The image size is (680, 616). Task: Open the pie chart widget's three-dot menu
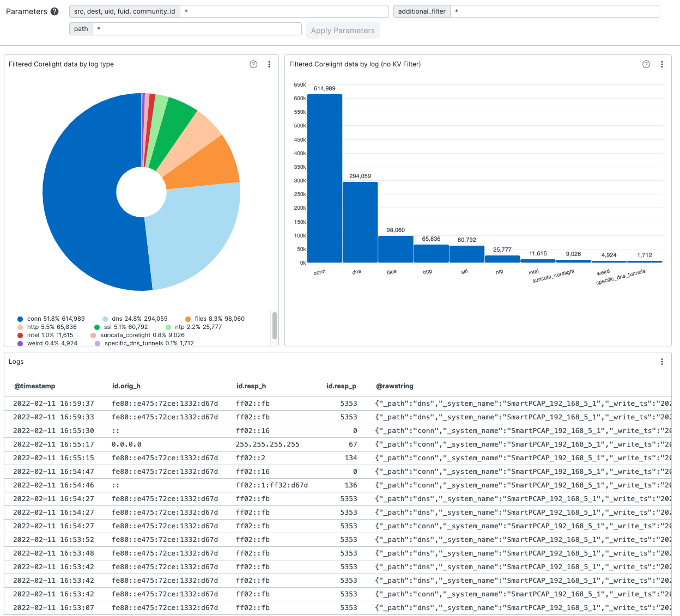269,64
